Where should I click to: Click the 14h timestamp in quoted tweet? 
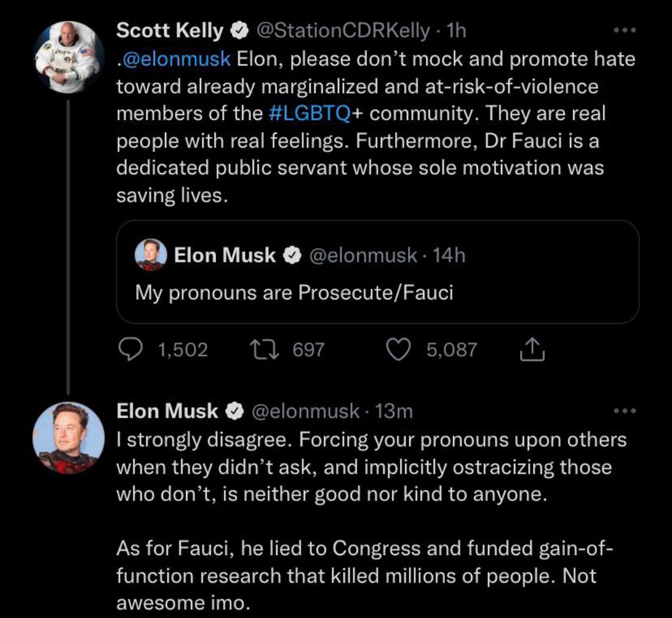click(449, 255)
